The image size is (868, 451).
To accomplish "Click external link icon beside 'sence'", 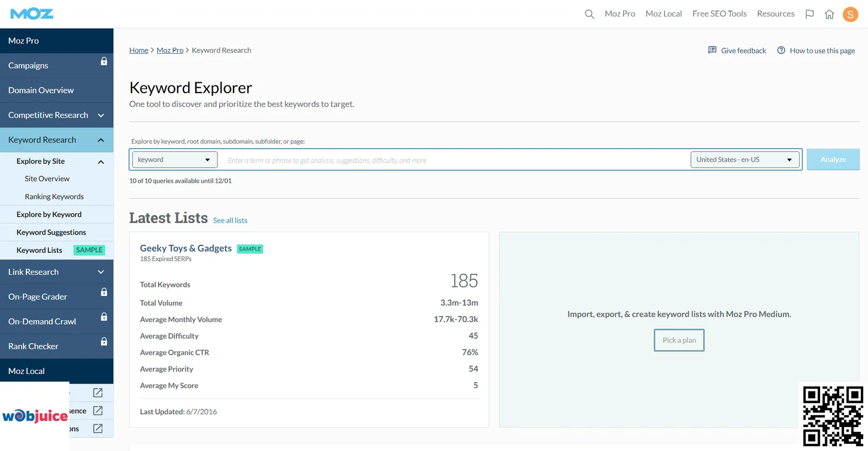I will 98,410.
